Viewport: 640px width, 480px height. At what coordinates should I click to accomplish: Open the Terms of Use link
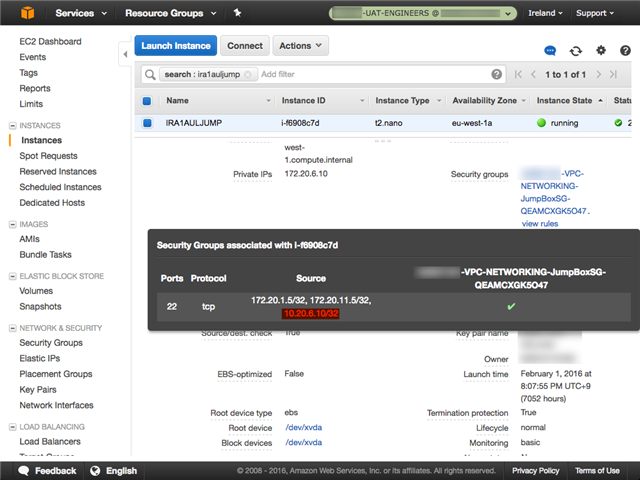597,471
